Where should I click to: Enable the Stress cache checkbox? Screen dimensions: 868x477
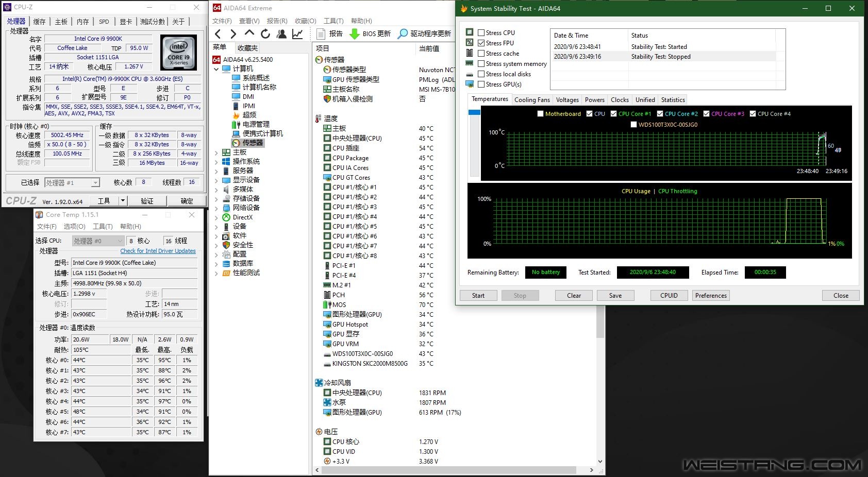point(481,54)
